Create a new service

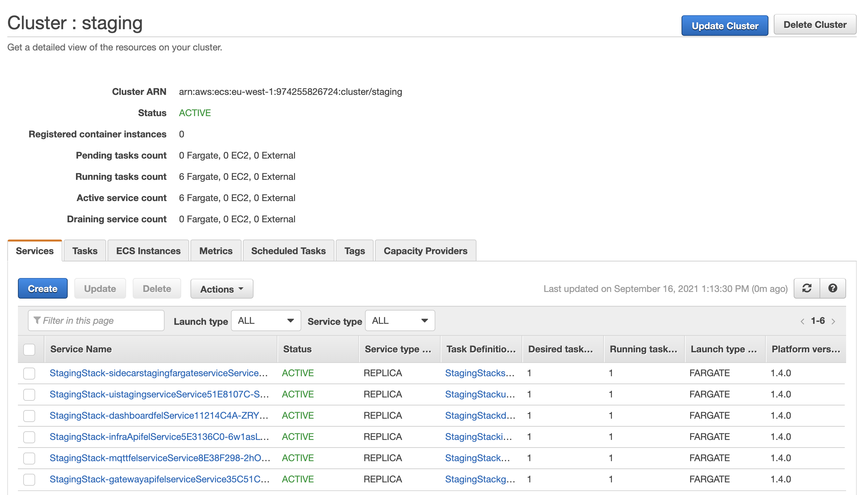42,289
